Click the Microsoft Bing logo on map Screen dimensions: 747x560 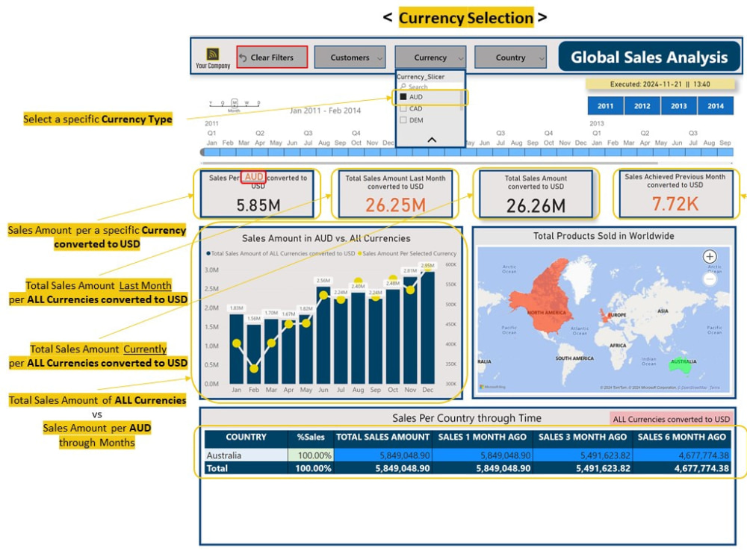[492, 387]
